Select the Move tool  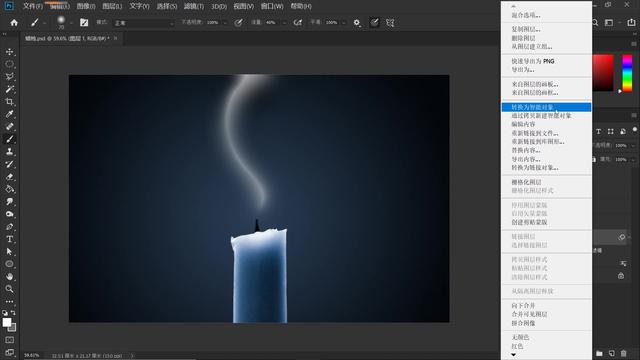[9, 52]
